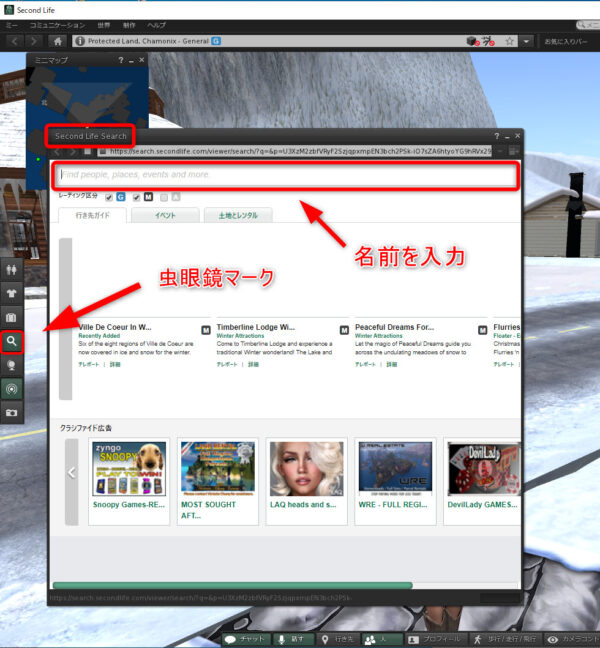Viewport: 600px width, 648px height.
Task: Click the 人 people button in bottom toolbar
Action: [x=382, y=639]
